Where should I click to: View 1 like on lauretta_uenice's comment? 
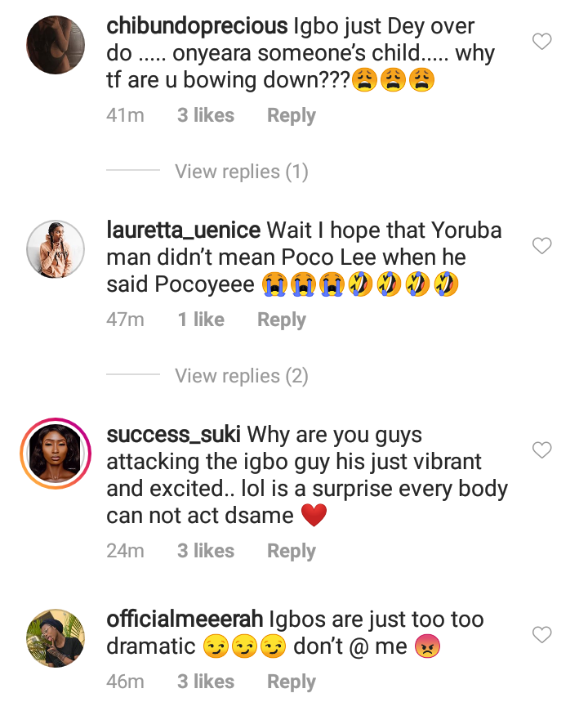(201, 320)
